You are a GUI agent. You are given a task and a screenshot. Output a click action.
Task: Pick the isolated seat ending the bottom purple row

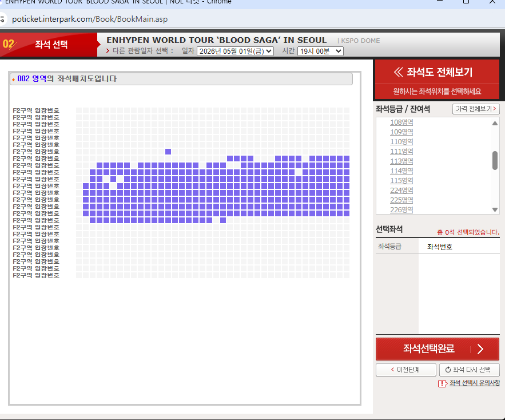pos(223,220)
